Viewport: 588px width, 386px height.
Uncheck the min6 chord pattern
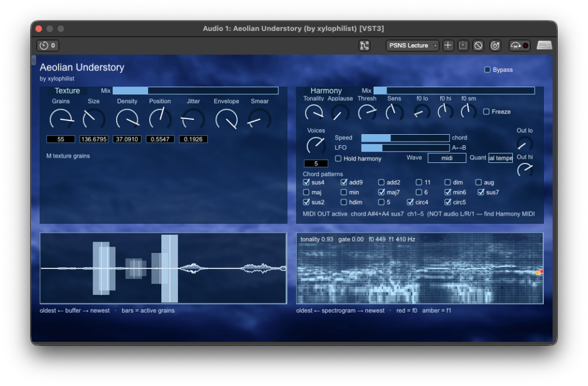[447, 192]
